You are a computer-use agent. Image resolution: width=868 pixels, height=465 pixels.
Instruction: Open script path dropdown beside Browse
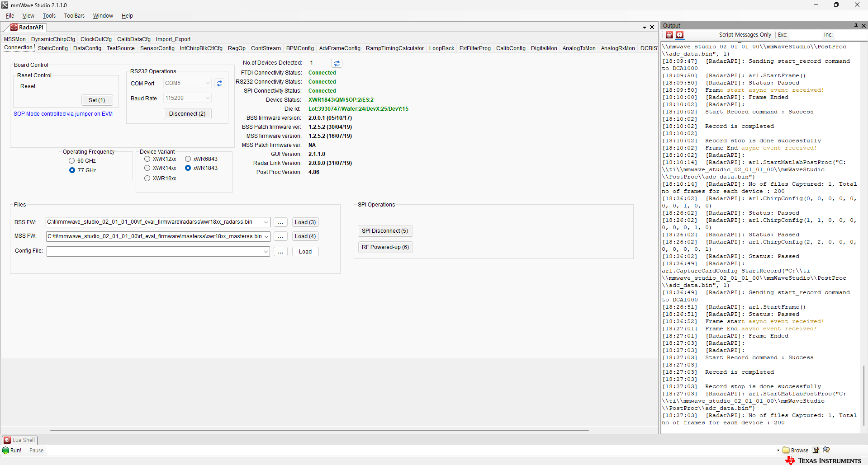[x=778, y=450]
